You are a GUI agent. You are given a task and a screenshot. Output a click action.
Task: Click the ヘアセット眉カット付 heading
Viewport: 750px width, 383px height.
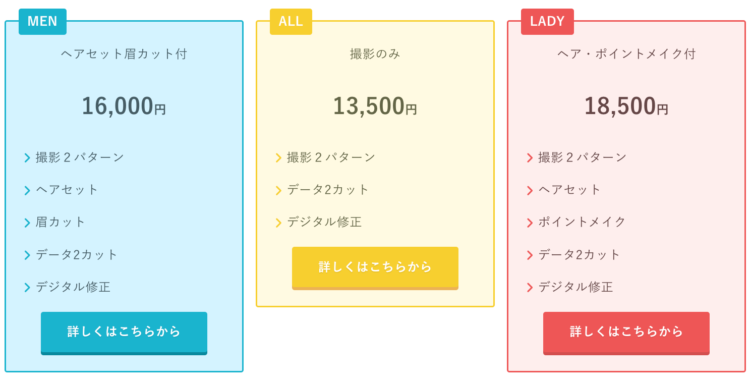[x=124, y=54]
